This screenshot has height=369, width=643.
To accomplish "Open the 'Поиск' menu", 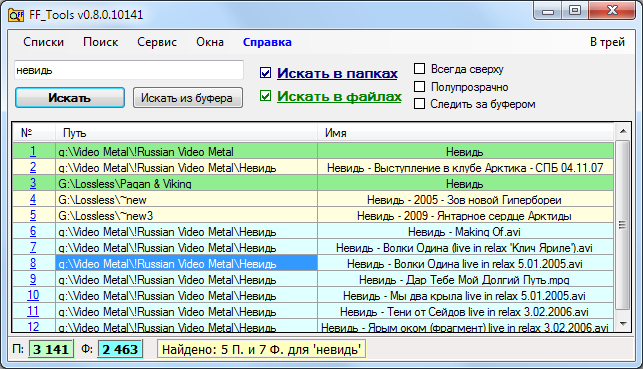I will pos(100,42).
